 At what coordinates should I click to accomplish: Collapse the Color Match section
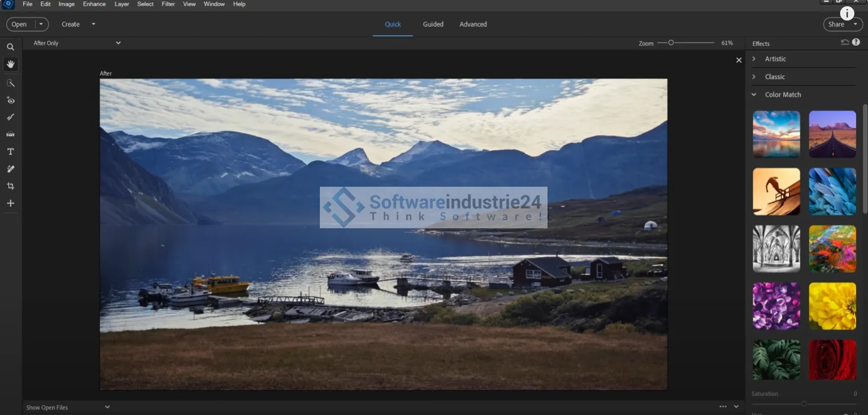pyautogui.click(x=782, y=94)
